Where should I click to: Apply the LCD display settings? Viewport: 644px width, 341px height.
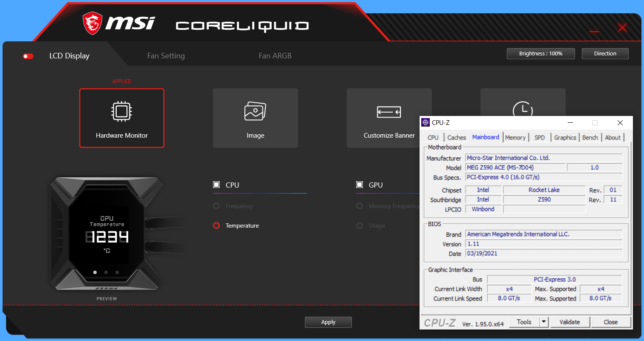[x=328, y=322]
